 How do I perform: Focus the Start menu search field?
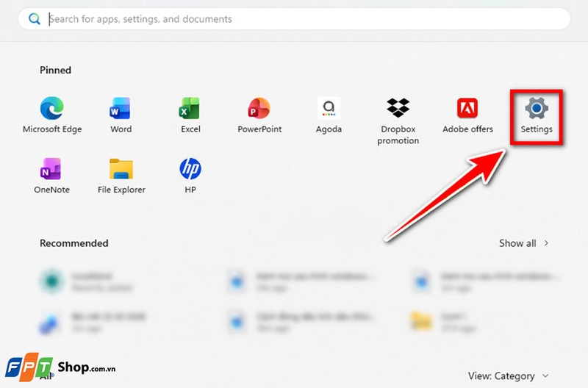pos(295,19)
